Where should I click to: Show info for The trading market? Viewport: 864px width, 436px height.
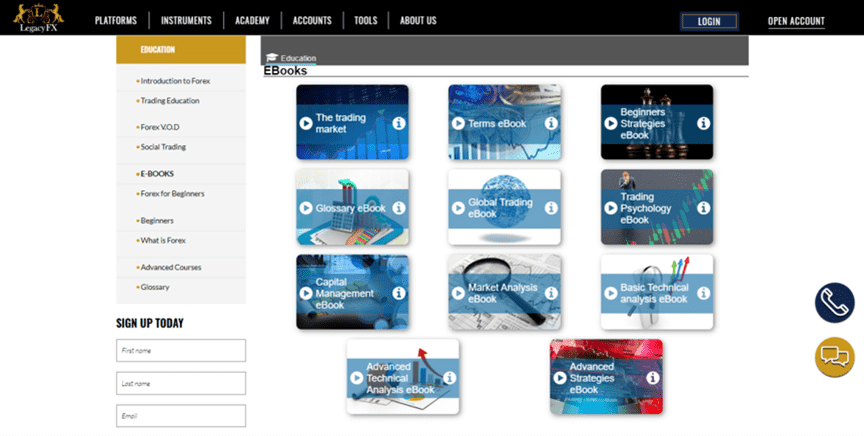click(399, 123)
